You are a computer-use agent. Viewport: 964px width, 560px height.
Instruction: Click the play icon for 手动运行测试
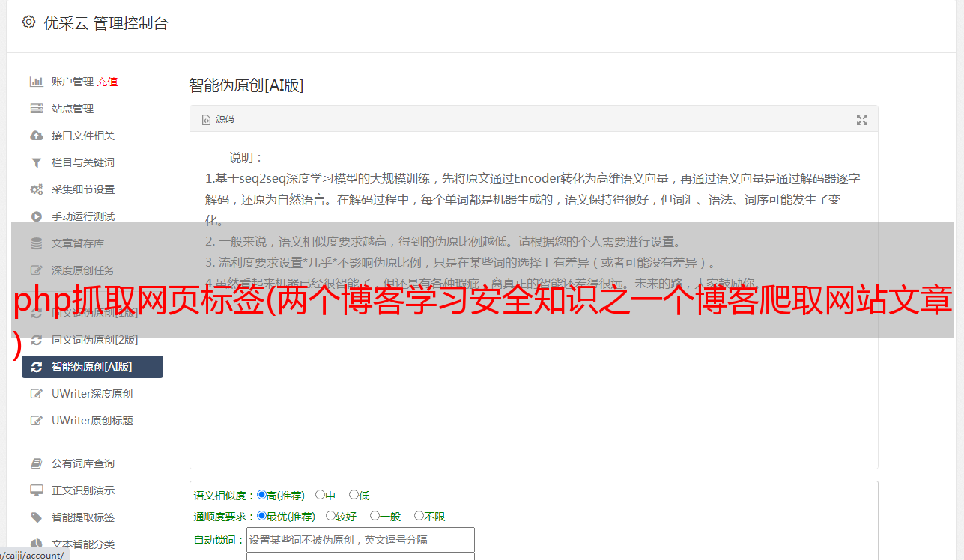tap(36, 216)
